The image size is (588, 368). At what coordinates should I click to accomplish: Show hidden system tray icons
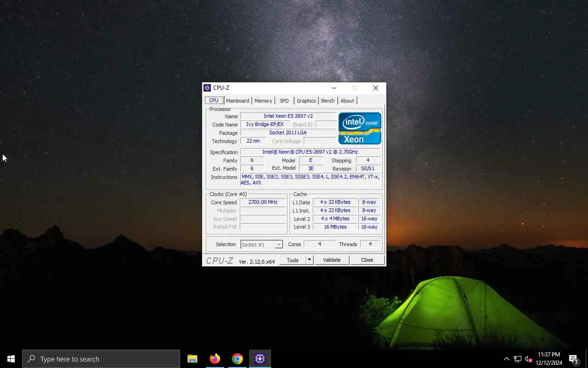tap(506, 359)
